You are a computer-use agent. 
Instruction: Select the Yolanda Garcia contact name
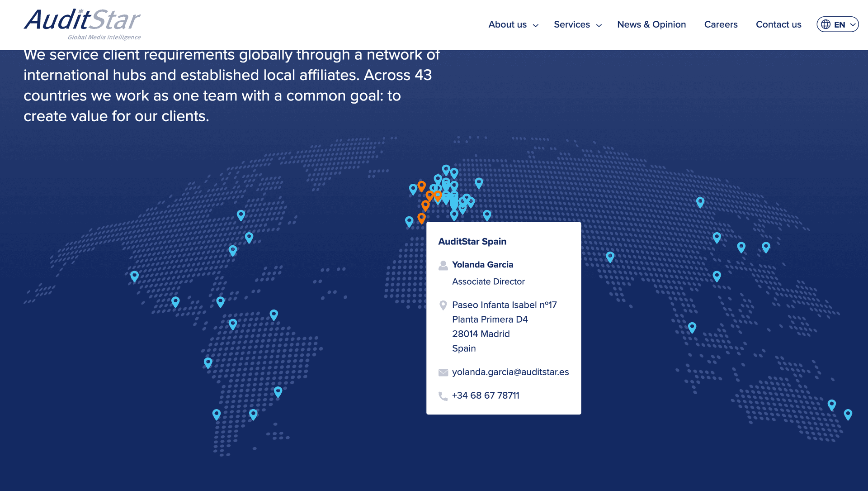tap(482, 265)
